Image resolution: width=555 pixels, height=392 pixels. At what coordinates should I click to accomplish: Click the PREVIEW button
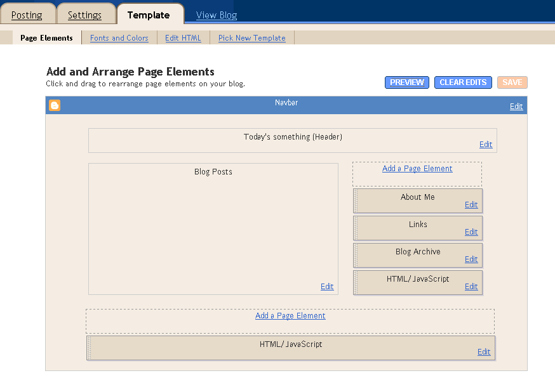point(407,82)
